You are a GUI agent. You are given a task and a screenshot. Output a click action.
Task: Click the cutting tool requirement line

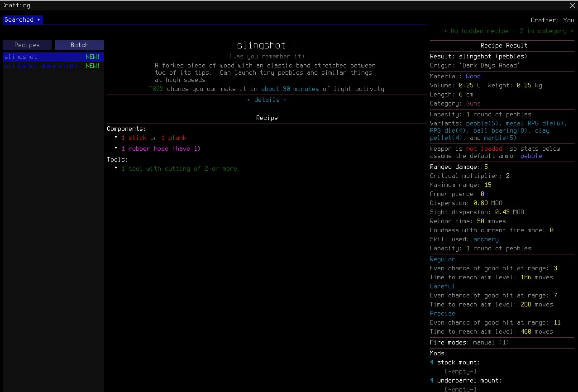(181, 169)
